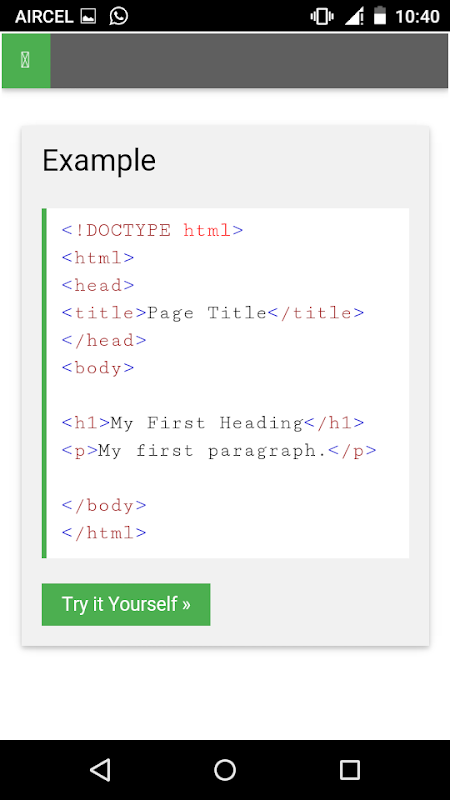450x800 pixels.
Task: Tap the green menu icon in top bar
Action: pyautogui.click(x=26, y=60)
